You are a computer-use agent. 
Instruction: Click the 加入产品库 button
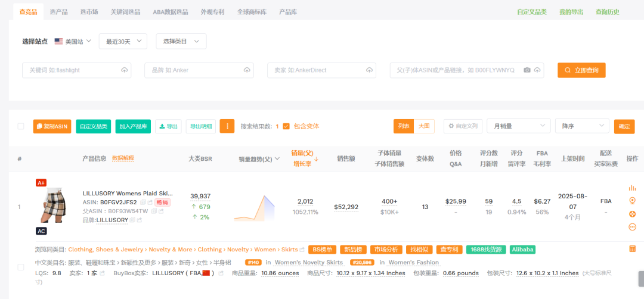click(134, 126)
